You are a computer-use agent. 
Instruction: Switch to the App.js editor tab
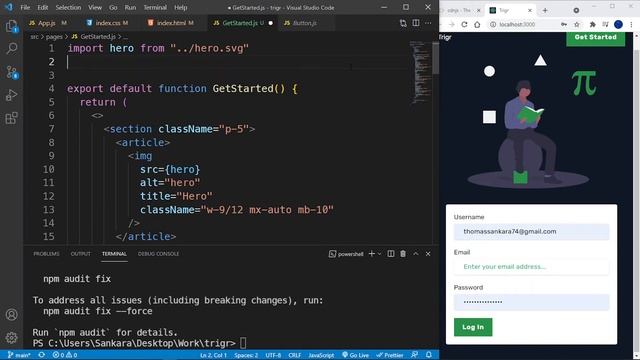click(48, 23)
